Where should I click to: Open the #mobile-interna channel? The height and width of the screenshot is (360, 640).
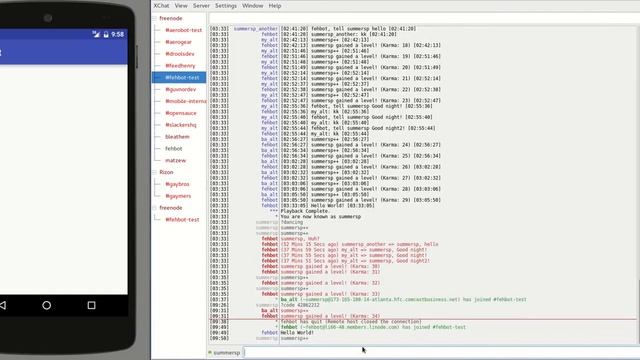(186, 101)
